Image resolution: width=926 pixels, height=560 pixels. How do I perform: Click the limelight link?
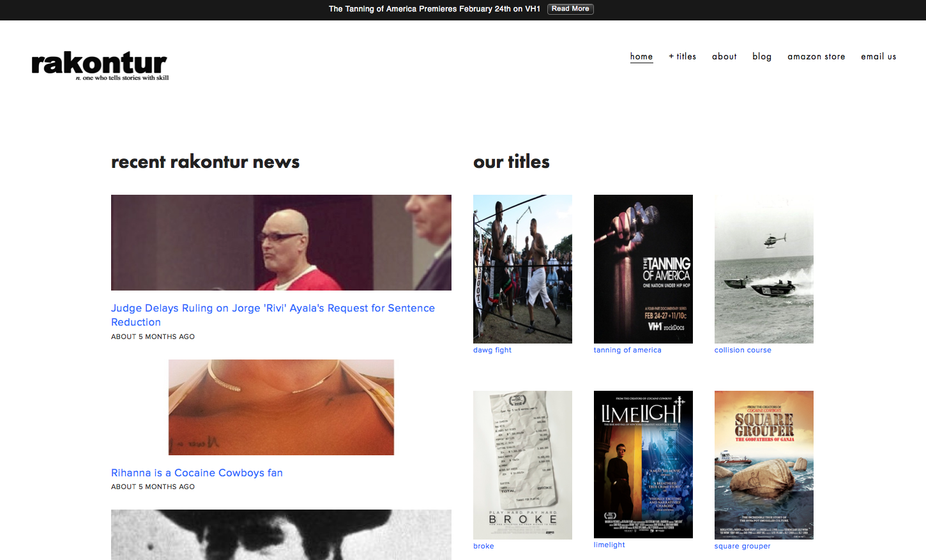609,545
